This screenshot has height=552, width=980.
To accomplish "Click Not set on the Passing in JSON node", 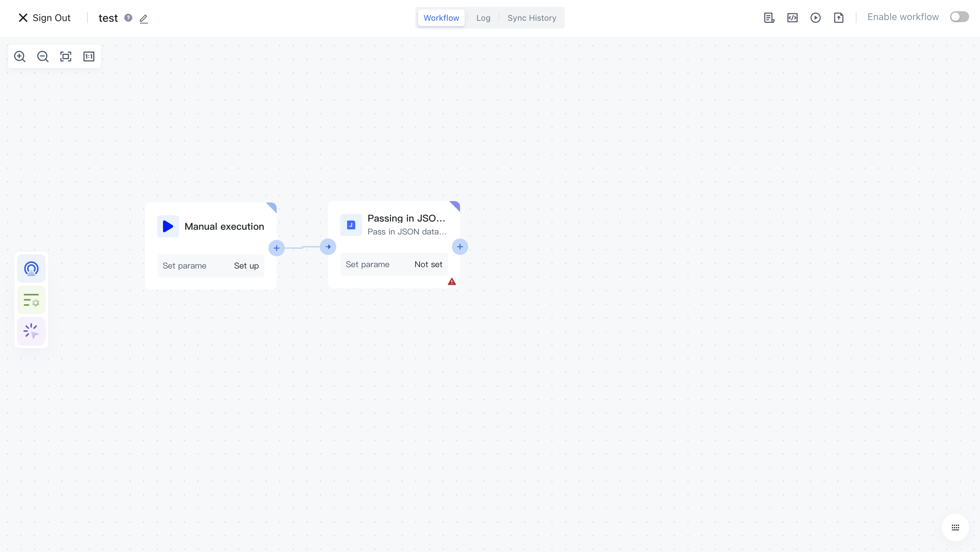I will click(428, 264).
